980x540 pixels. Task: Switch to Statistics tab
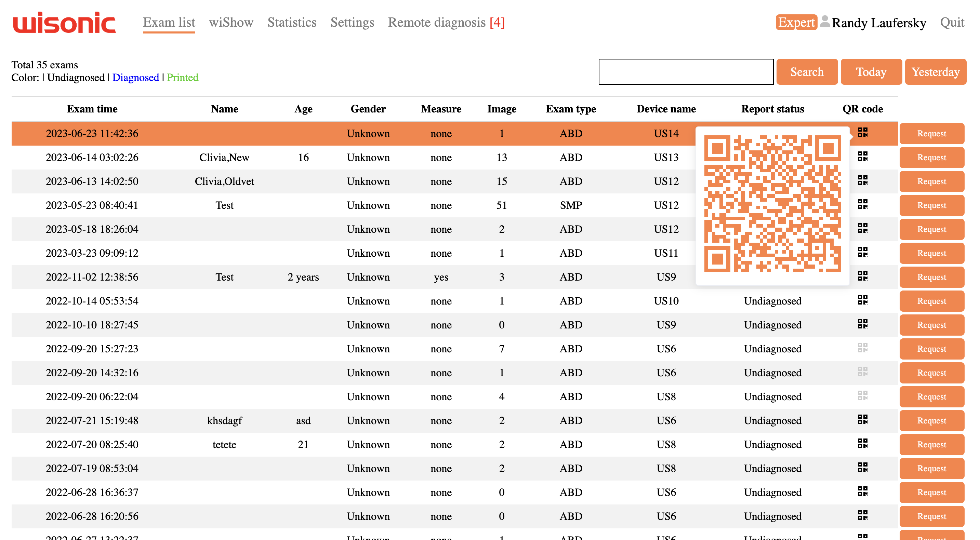292,23
